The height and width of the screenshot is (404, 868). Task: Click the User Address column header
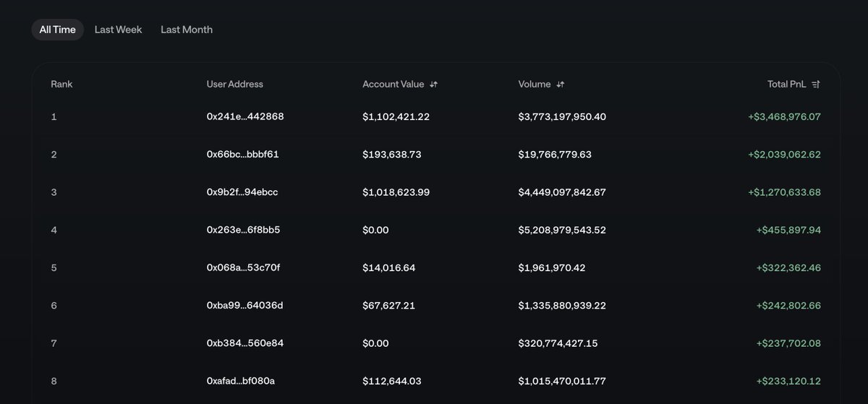(x=235, y=85)
